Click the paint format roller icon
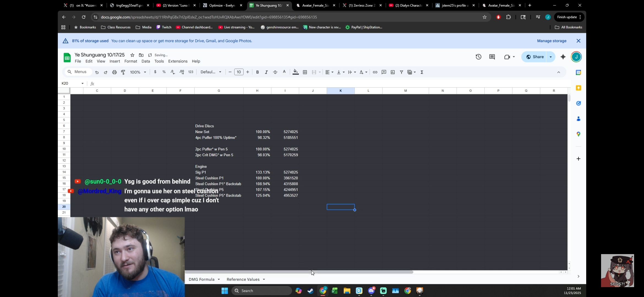This screenshot has width=644, height=297. (123, 72)
